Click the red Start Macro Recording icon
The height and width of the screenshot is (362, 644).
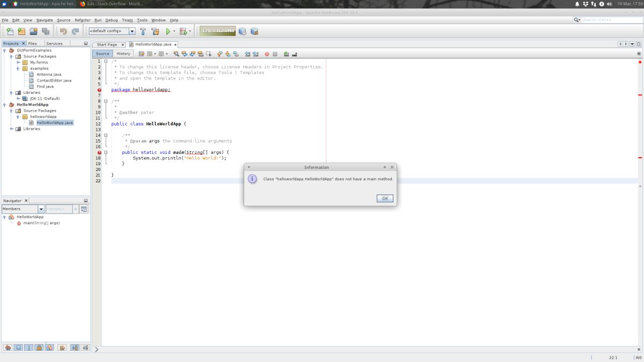coord(267,54)
